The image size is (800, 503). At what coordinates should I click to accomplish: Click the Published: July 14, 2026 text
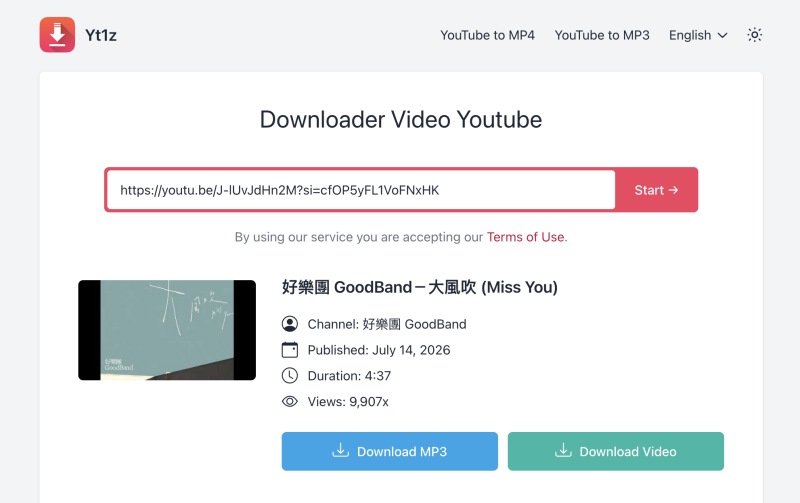pyautogui.click(x=379, y=350)
